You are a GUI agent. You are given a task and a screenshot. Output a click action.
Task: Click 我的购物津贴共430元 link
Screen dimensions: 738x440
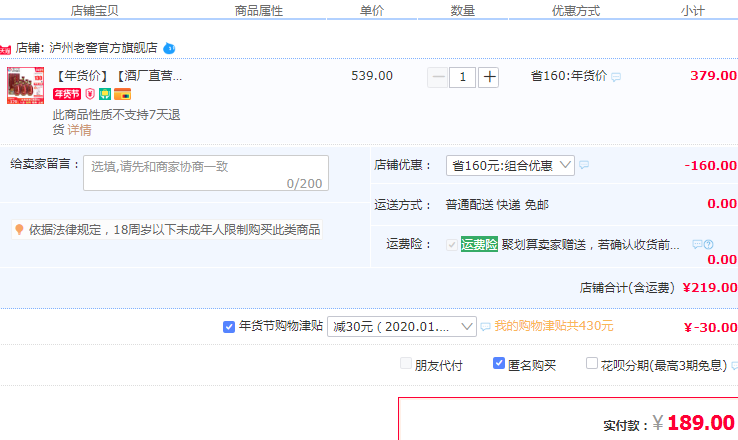(554, 326)
